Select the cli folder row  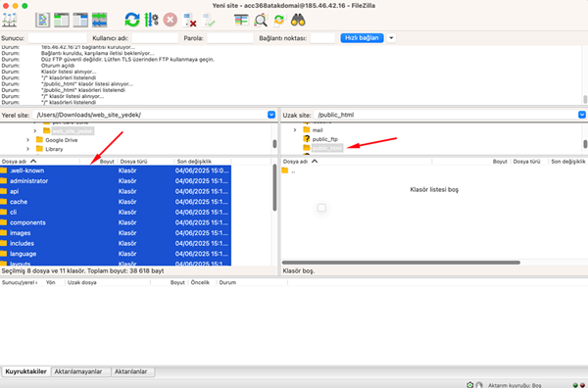116,213
